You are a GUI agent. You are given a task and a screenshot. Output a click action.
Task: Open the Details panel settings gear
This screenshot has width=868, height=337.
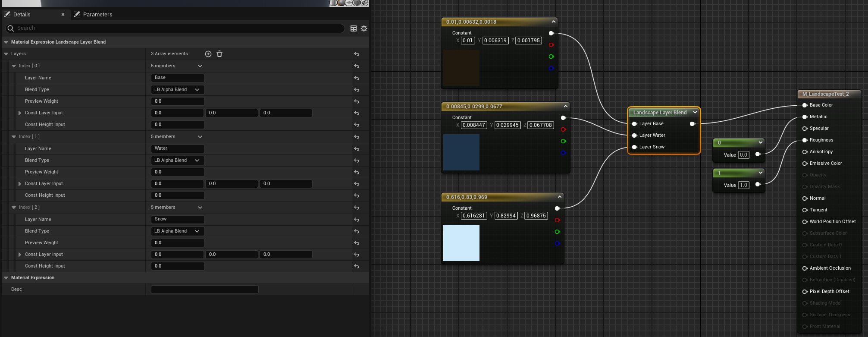point(364,28)
